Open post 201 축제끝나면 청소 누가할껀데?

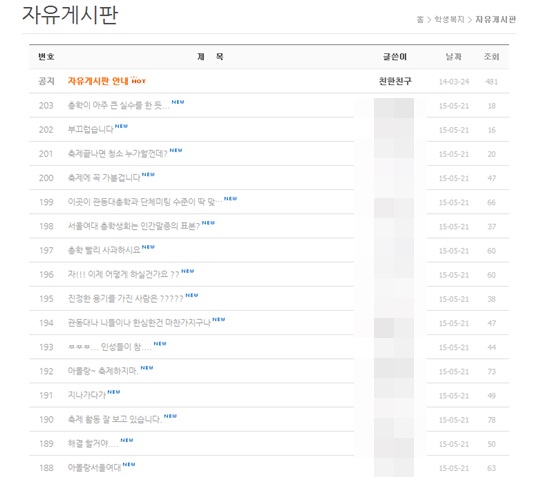pos(117,154)
